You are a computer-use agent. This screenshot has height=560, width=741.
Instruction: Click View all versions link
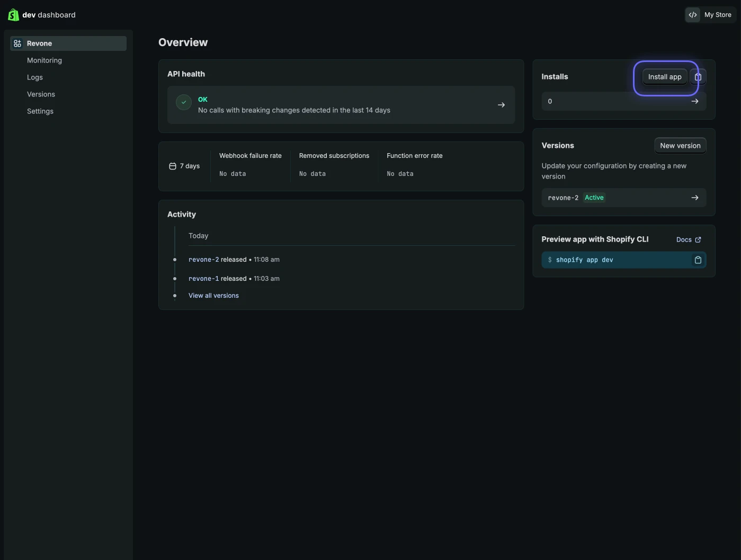[213, 296]
